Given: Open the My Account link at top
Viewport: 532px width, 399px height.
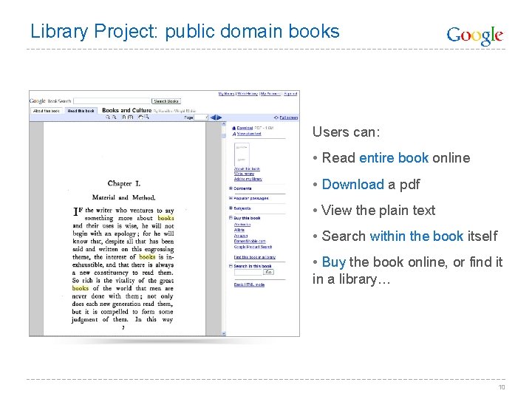Looking at the screenshot, I should (x=270, y=94).
